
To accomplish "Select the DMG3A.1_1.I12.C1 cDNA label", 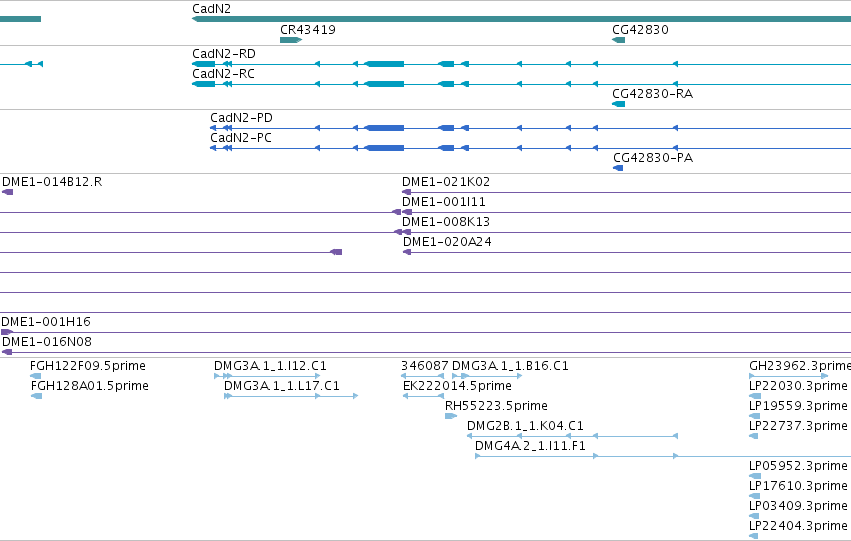I will [270, 366].
